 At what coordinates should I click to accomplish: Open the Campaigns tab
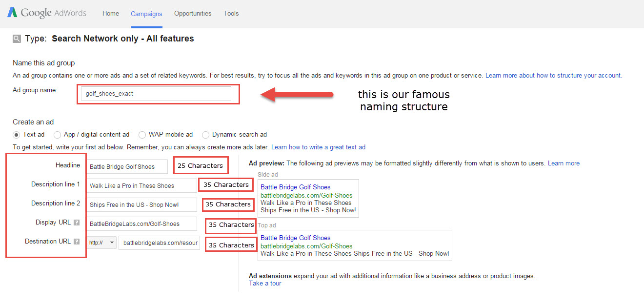pos(146,14)
